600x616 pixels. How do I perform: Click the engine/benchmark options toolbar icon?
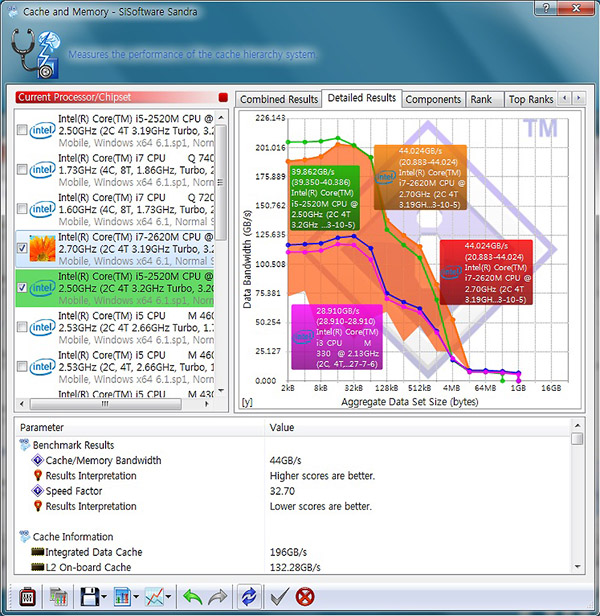pyautogui.click(x=28, y=597)
